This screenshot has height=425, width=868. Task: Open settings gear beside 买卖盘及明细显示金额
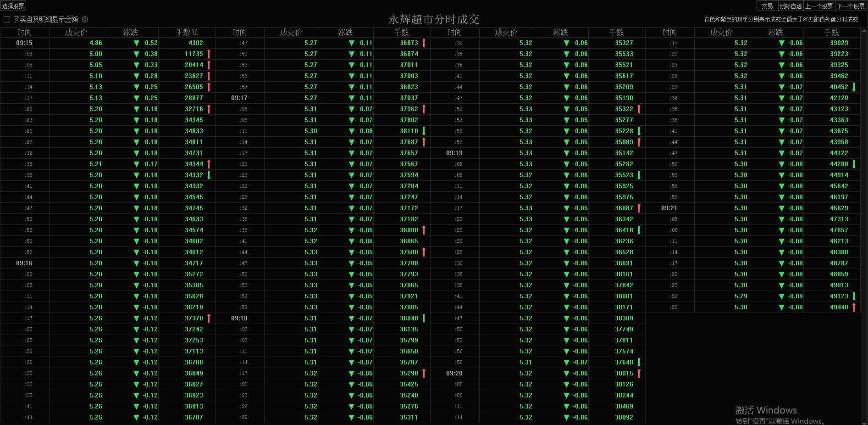pos(85,19)
